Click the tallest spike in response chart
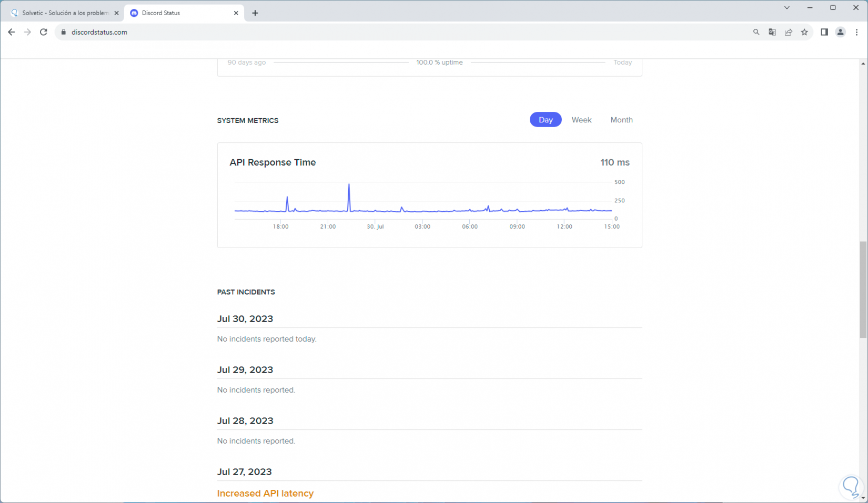The height and width of the screenshot is (503, 868). [x=349, y=186]
